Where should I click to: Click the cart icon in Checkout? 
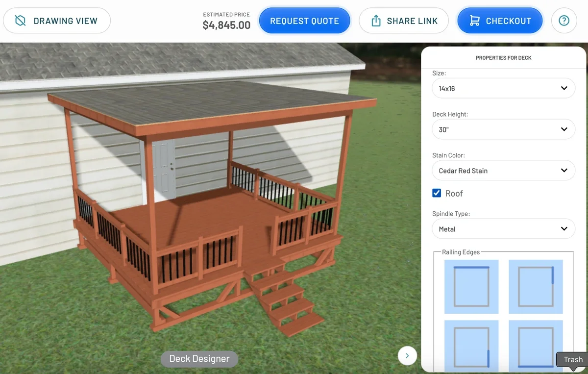click(474, 21)
